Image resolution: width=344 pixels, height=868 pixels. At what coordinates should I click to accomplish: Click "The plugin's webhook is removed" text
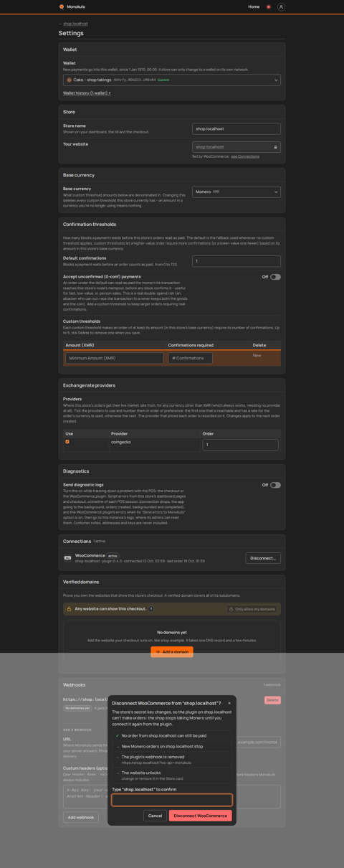click(x=153, y=757)
